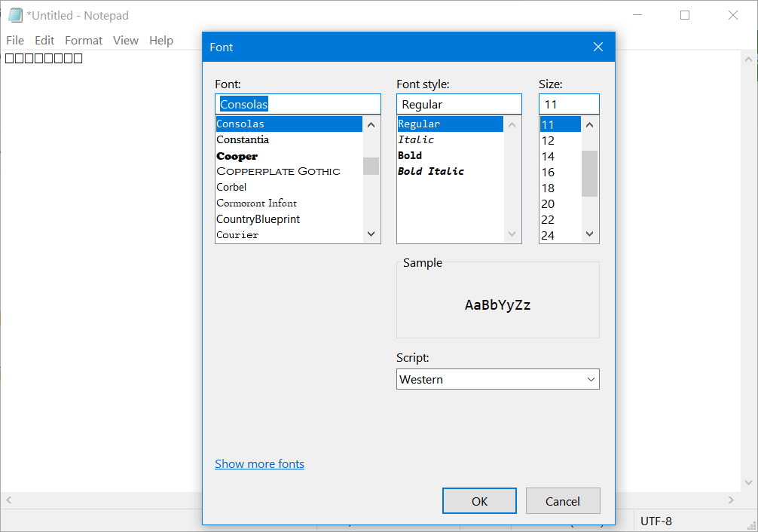Click the Font name input field

298,104
